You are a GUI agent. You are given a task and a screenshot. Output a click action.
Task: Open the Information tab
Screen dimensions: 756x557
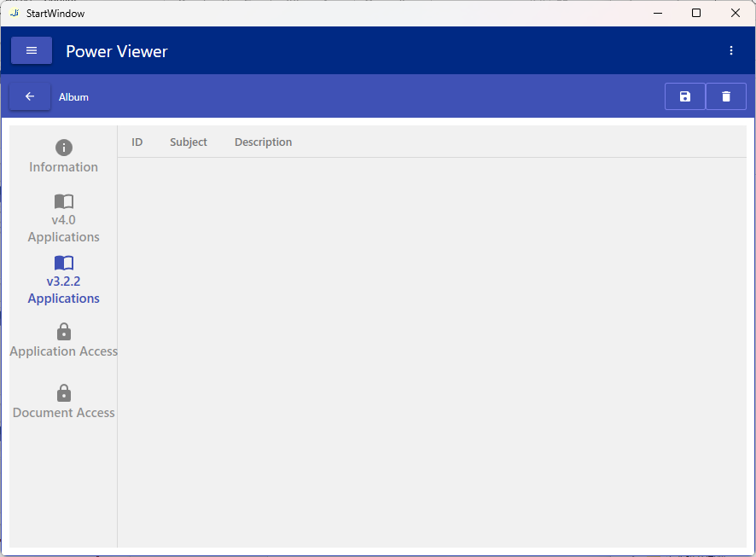(x=64, y=157)
